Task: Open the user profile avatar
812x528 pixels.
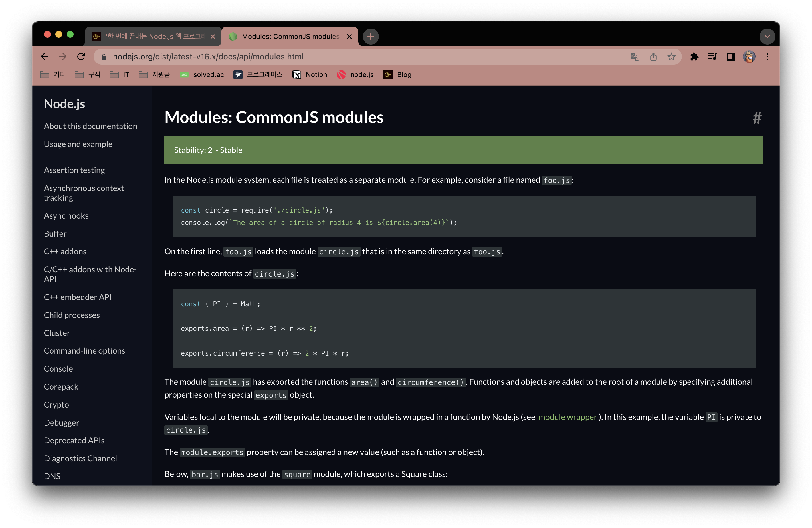Action: (x=749, y=56)
